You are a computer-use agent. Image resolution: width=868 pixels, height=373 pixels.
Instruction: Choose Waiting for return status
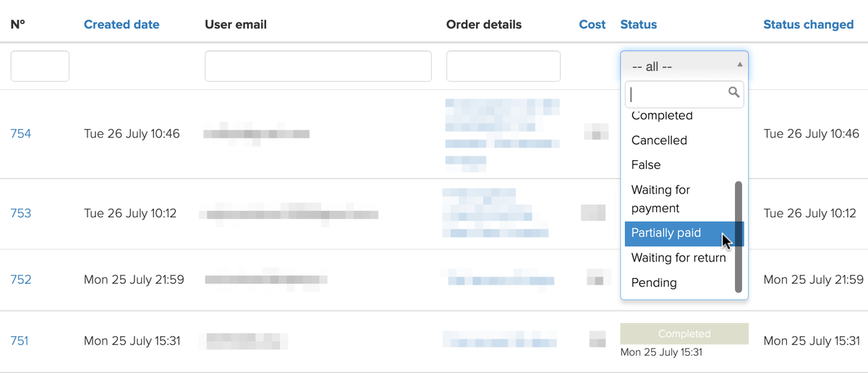pyautogui.click(x=678, y=258)
